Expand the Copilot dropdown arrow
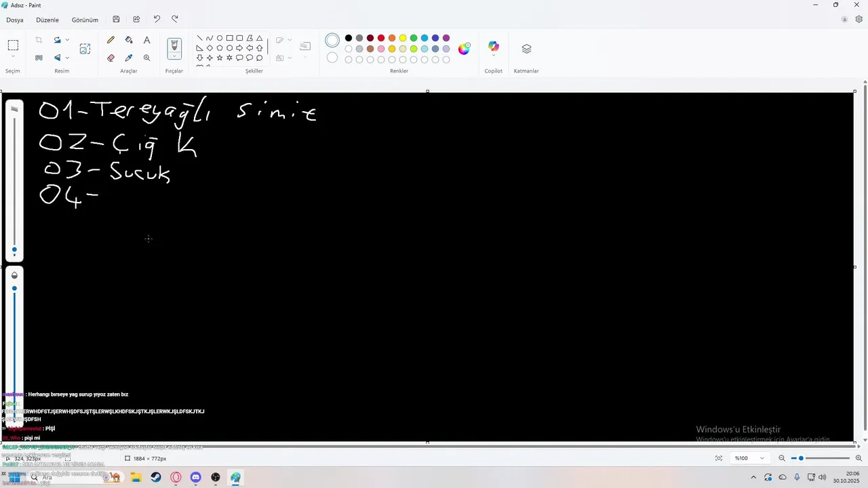The image size is (868, 488). coord(494,56)
